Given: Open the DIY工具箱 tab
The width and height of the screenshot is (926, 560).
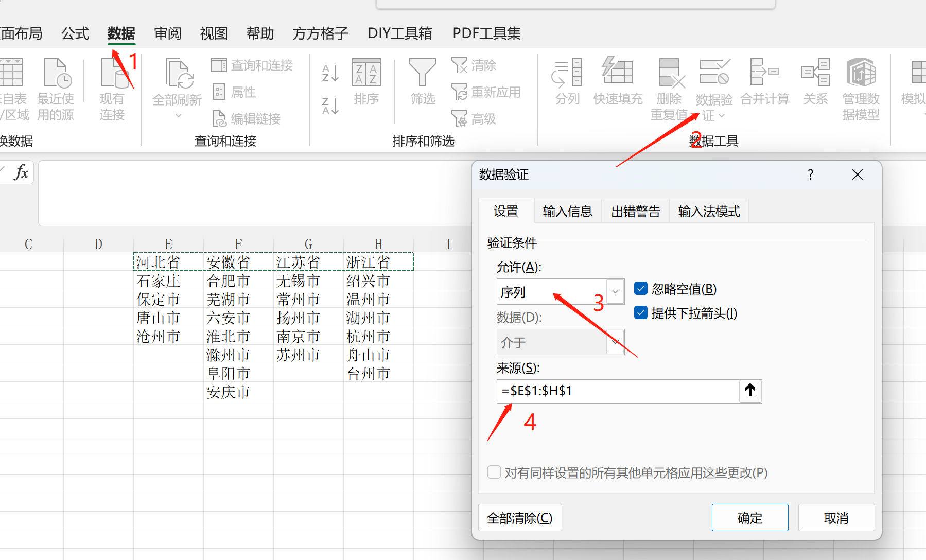Looking at the screenshot, I should (400, 33).
